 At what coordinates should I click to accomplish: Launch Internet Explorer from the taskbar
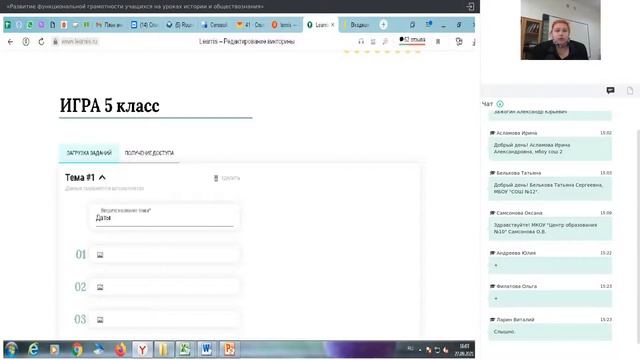point(33,349)
